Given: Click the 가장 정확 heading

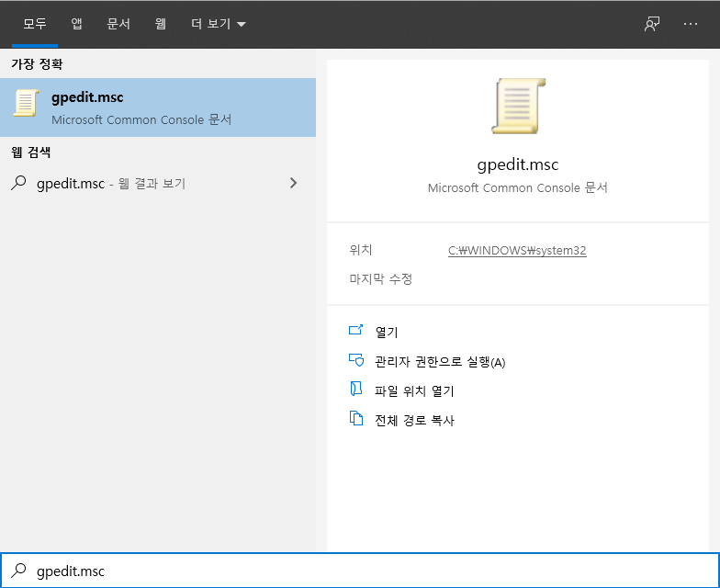Looking at the screenshot, I should point(37,64).
